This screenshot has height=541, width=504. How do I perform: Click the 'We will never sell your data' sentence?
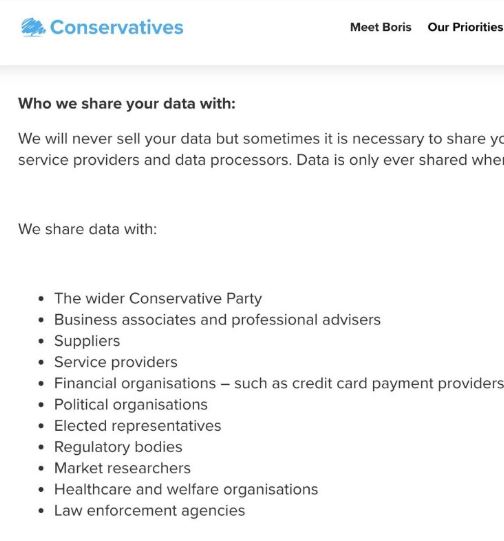point(261,139)
